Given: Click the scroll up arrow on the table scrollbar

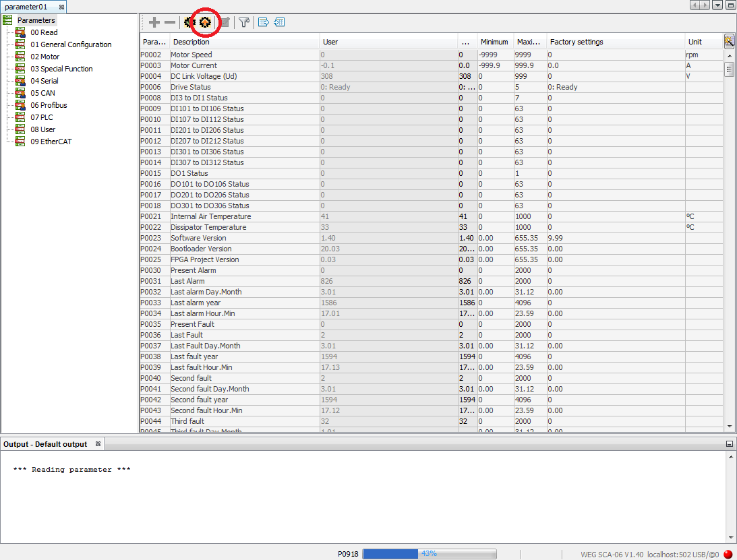Looking at the screenshot, I should 730,55.
